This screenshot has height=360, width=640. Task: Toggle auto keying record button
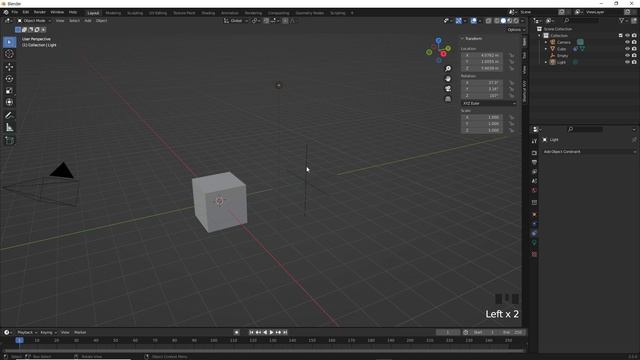(236, 332)
